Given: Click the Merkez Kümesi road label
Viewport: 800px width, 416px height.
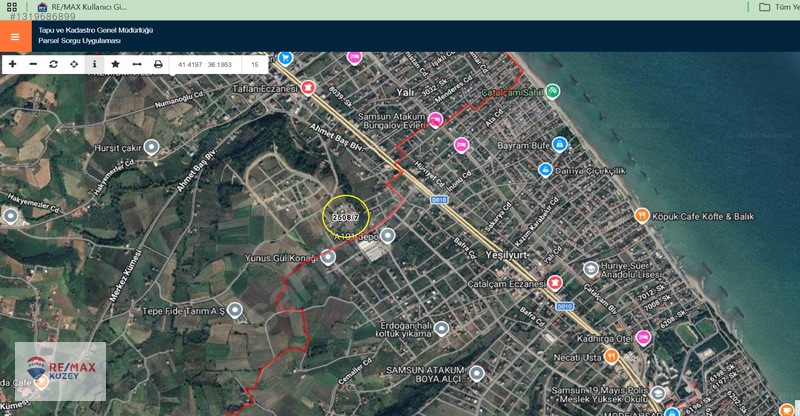Looking at the screenshot, I should 125,277.
